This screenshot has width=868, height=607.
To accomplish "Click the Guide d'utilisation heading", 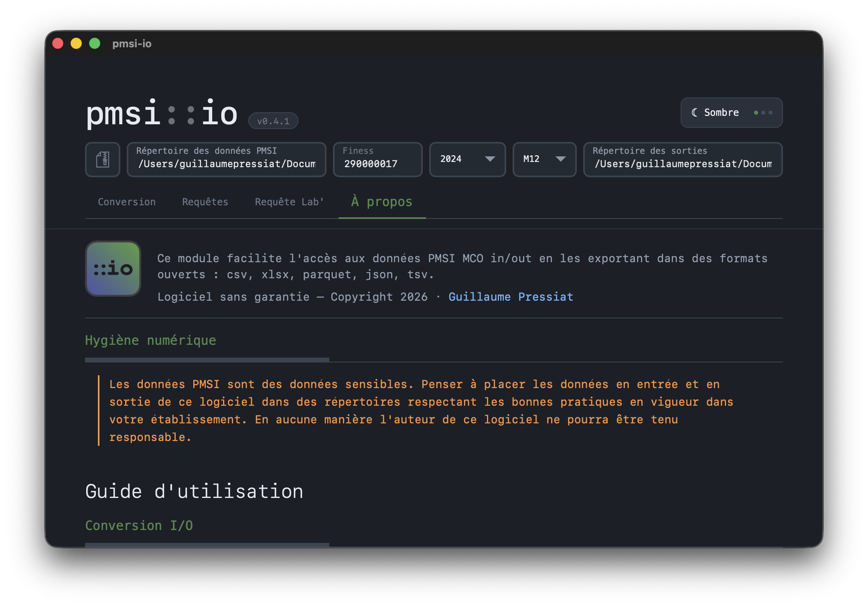I will 194,492.
